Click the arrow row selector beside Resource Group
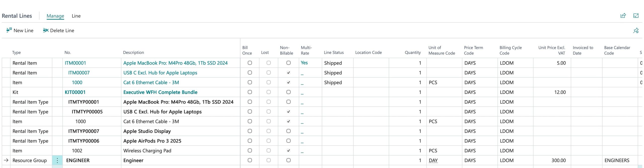This screenshot has width=644, height=168. tap(6, 160)
